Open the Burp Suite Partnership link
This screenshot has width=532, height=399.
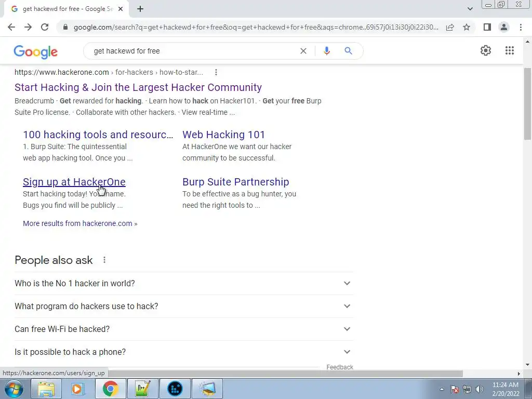pyautogui.click(x=236, y=182)
